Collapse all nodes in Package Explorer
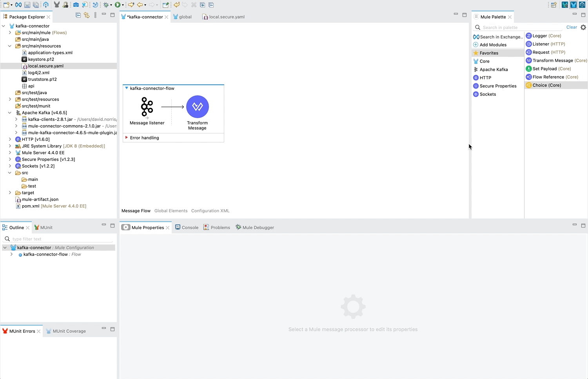 click(78, 15)
